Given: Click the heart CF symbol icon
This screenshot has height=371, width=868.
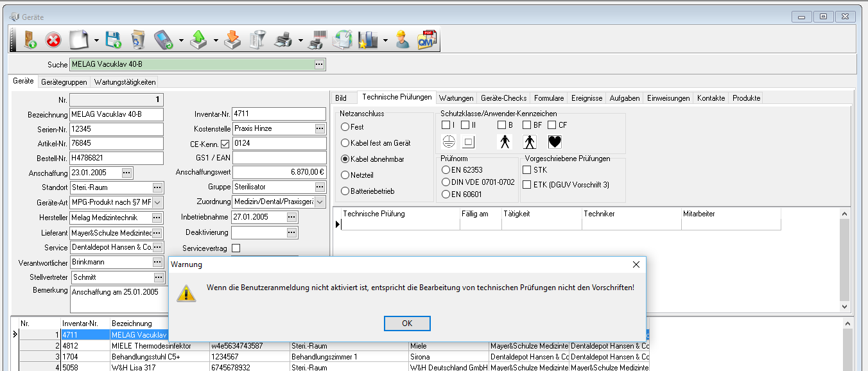Looking at the screenshot, I should click(555, 142).
